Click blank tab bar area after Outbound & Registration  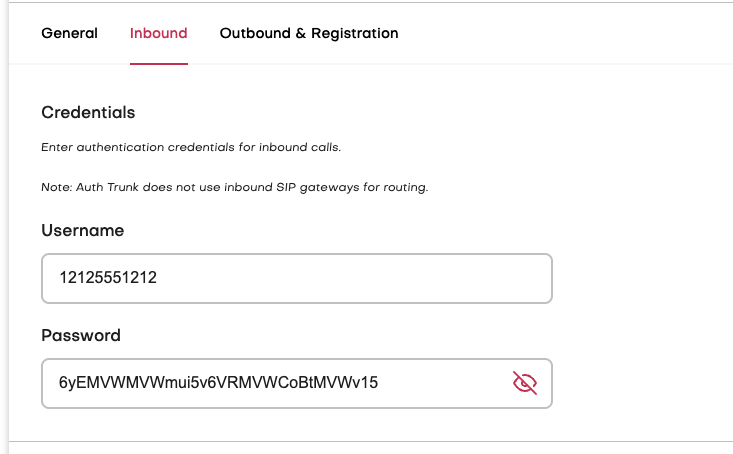[x=560, y=33]
